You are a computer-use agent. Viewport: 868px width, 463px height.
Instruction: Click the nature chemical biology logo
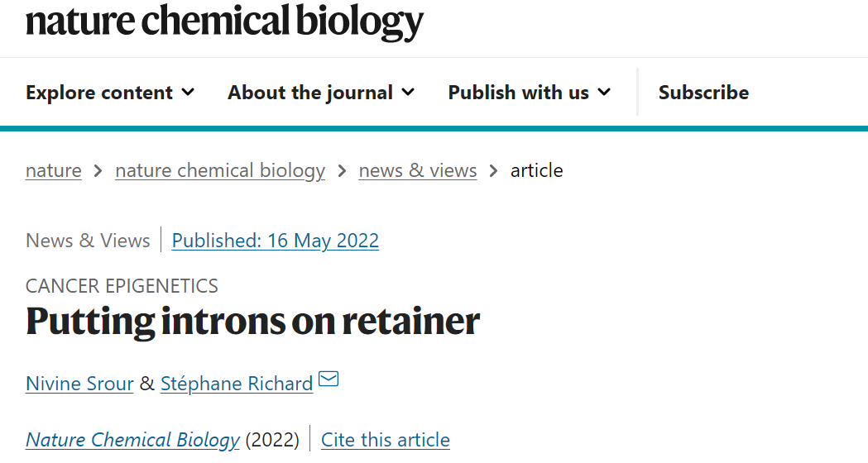(x=224, y=21)
